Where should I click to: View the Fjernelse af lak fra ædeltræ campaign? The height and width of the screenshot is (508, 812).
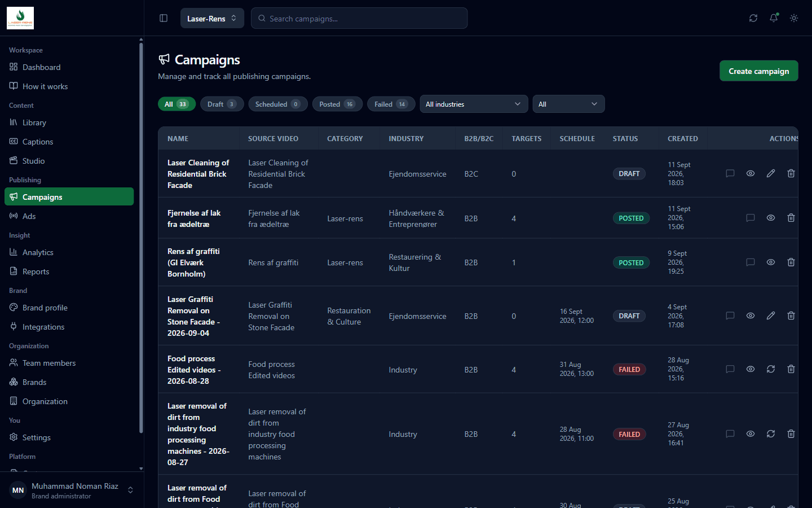coord(771,218)
